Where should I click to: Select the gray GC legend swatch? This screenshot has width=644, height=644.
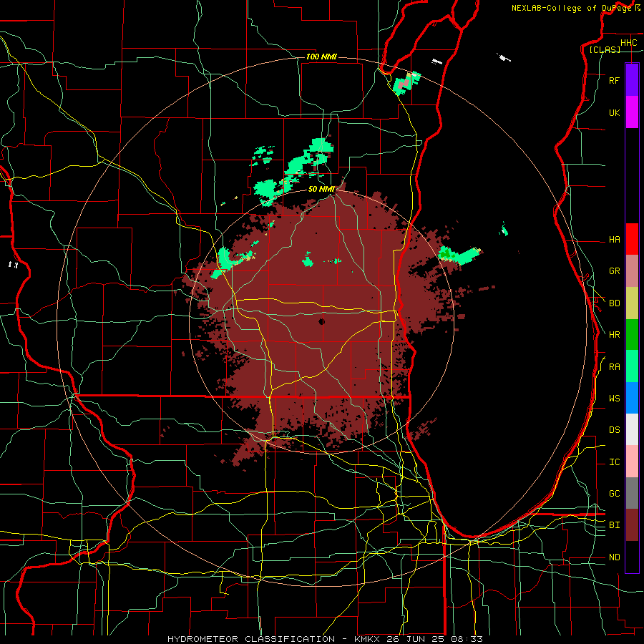[632, 493]
